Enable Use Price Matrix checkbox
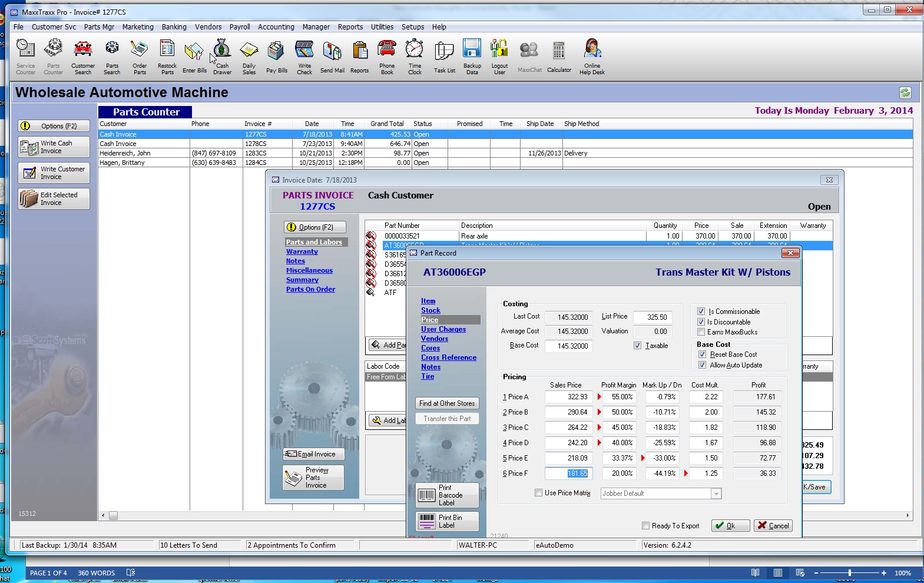 click(x=538, y=493)
